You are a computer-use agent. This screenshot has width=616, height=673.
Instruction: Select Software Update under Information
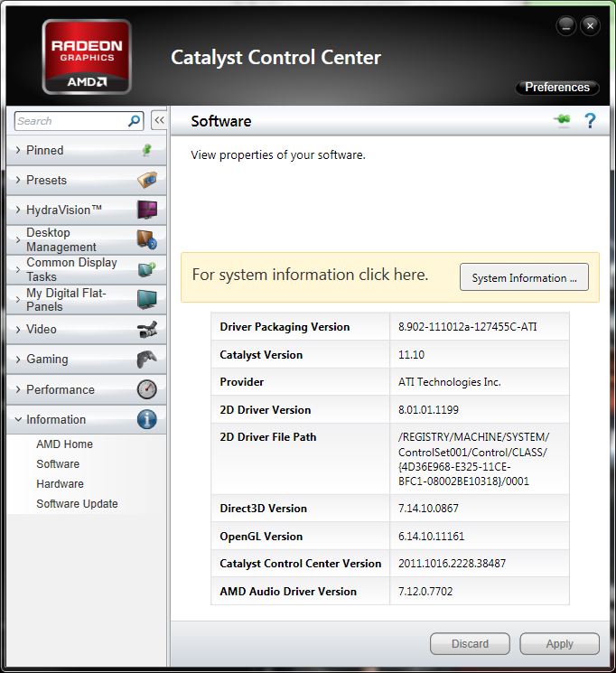pos(77,503)
